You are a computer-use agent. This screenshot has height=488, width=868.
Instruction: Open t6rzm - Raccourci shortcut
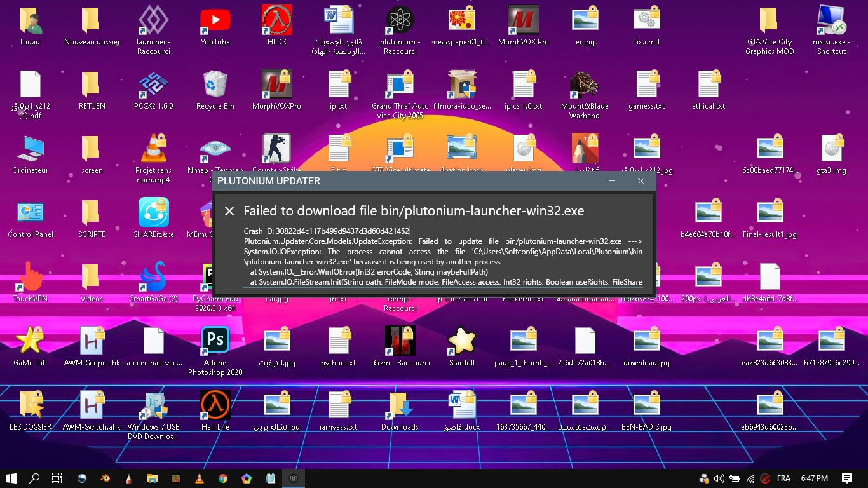point(400,347)
